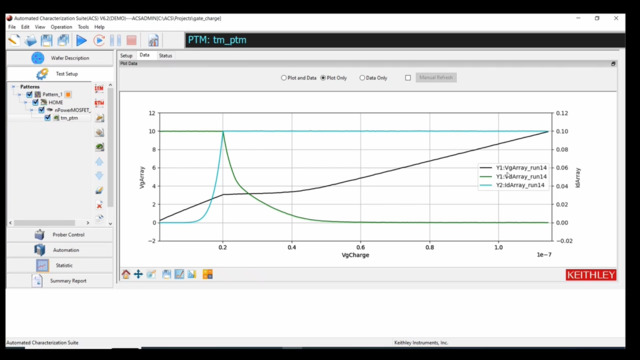Click the tree scrollbar right arrow

(x=88, y=223)
